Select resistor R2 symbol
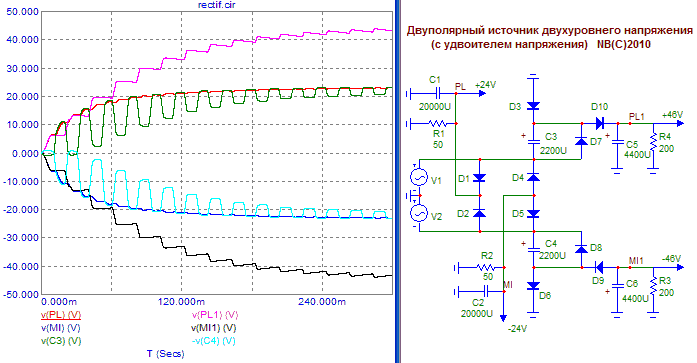Screen dimensions: 697x363 [485, 267]
